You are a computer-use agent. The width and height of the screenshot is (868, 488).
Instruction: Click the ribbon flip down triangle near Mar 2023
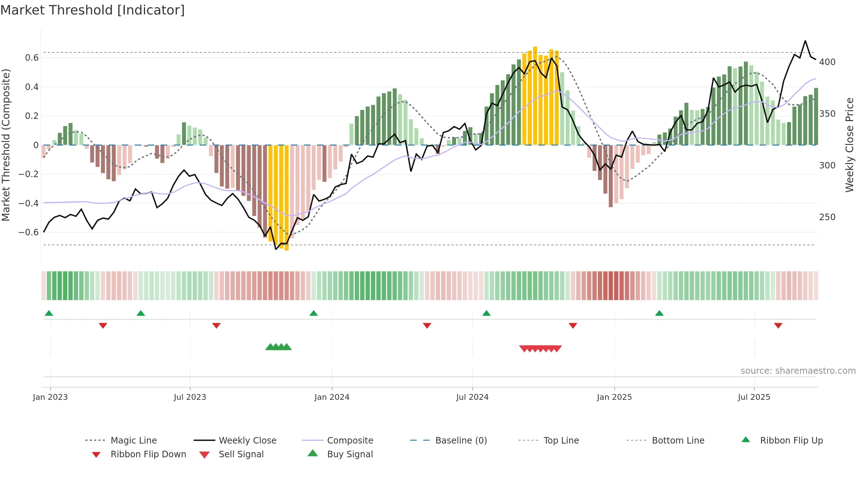point(103,326)
